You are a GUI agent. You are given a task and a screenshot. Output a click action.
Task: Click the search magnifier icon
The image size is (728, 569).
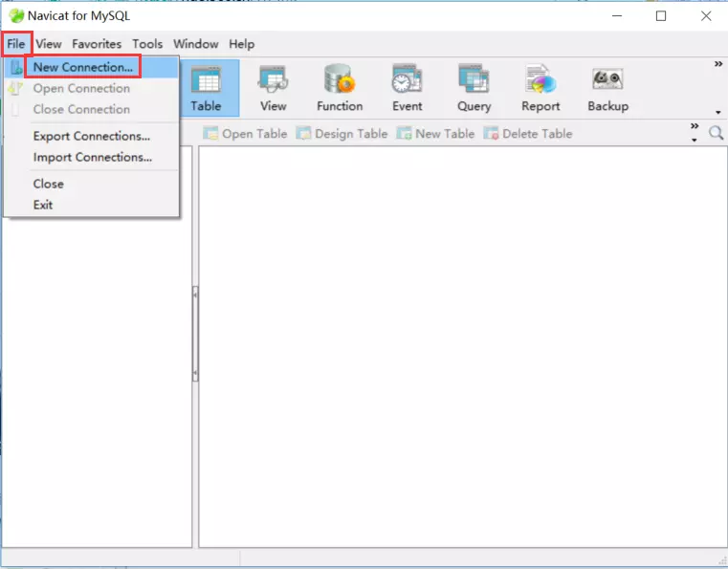(717, 133)
